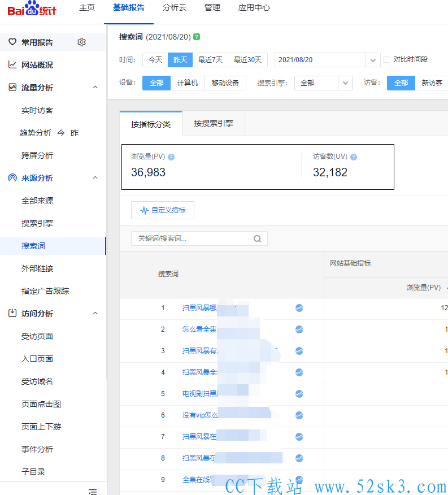Open 跨屏分析 in sidebar

37,155
